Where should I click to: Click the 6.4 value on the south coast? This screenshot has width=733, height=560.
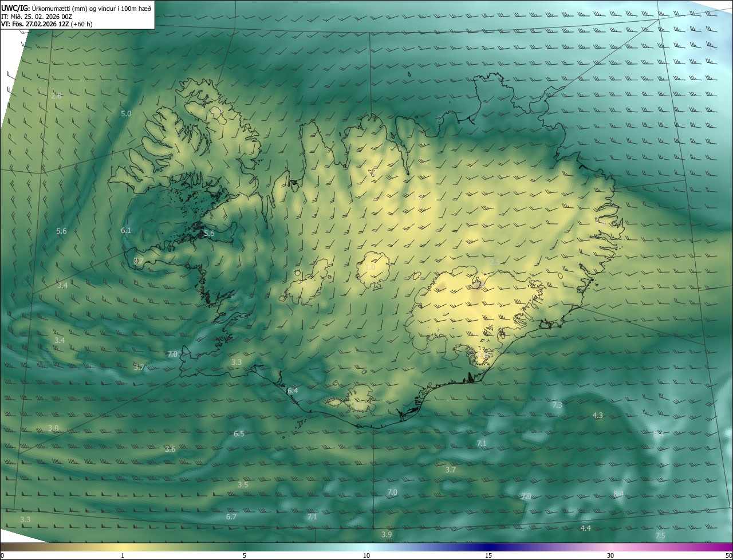pyautogui.click(x=293, y=391)
